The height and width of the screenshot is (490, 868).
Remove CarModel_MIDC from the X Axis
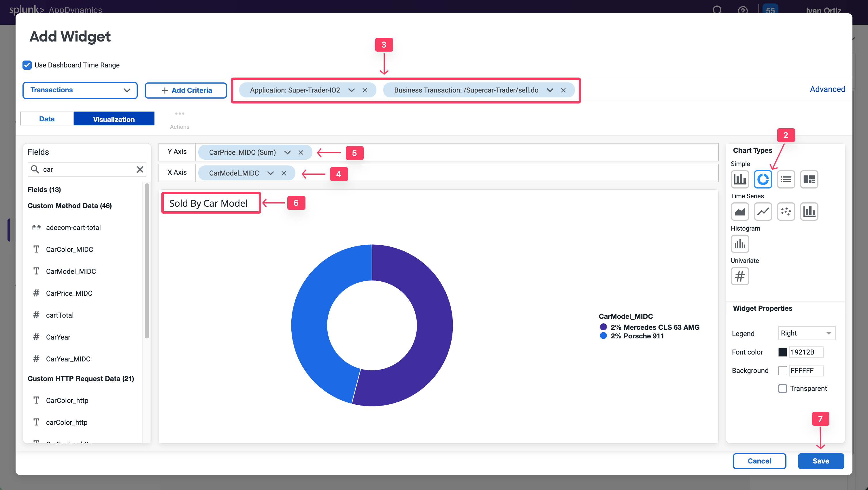[x=284, y=173]
